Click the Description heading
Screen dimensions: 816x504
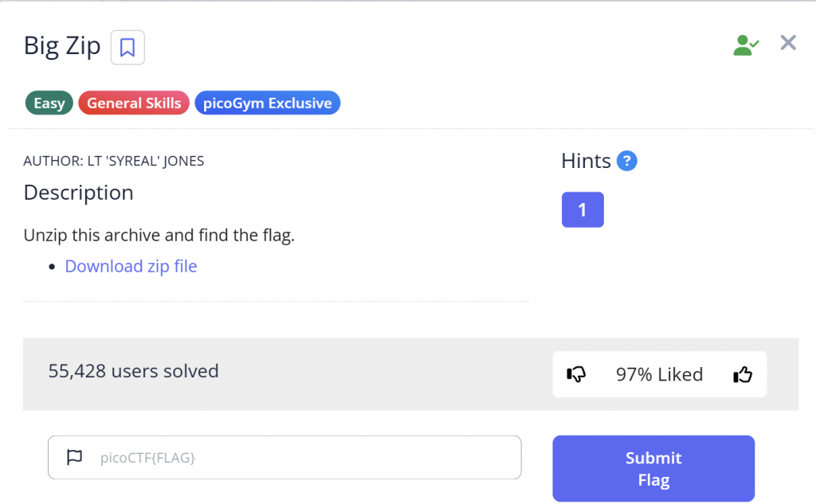click(79, 193)
